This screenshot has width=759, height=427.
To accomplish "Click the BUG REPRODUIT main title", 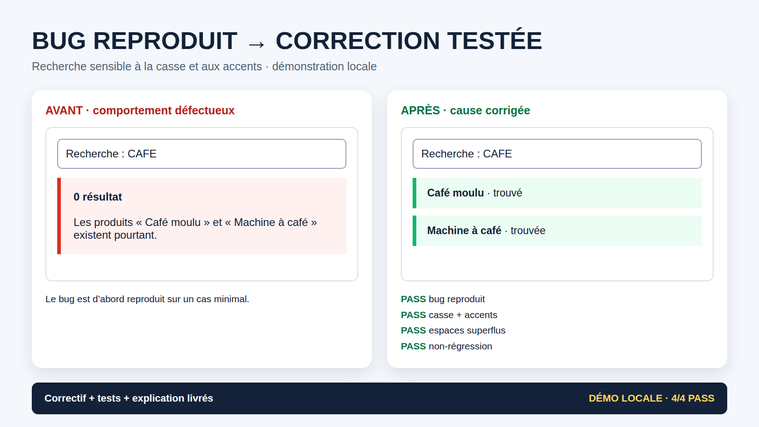I will pyautogui.click(x=135, y=41).
